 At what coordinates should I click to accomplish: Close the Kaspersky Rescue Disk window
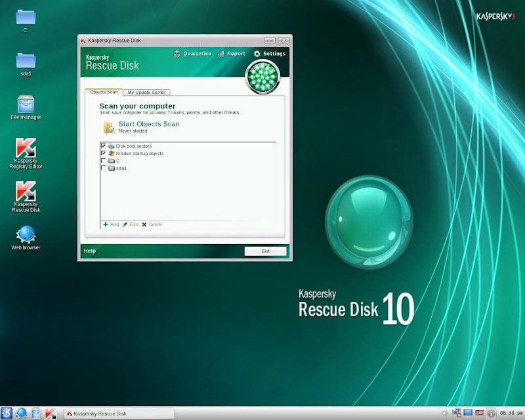[283, 41]
